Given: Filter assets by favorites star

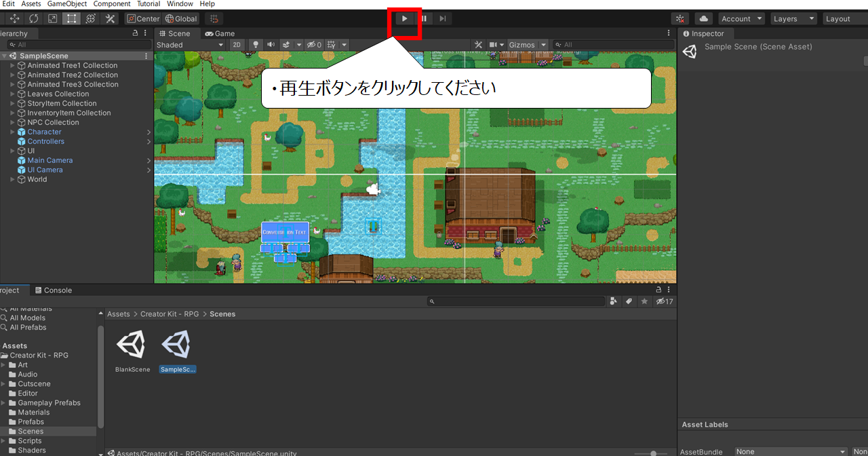Looking at the screenshot, I should click(x=644, y=301).
